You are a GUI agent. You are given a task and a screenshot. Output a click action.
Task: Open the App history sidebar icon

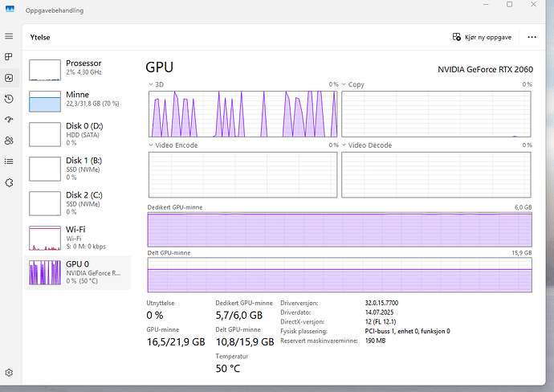point(9,99)
